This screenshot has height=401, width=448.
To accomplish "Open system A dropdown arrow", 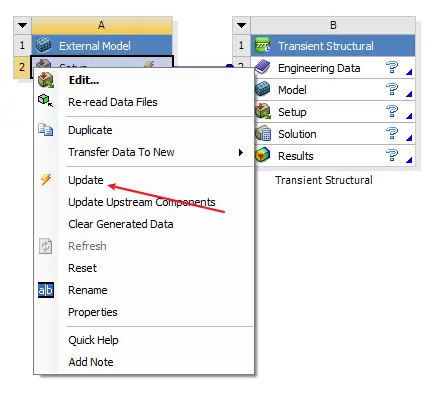I will (x=22, y=25).
